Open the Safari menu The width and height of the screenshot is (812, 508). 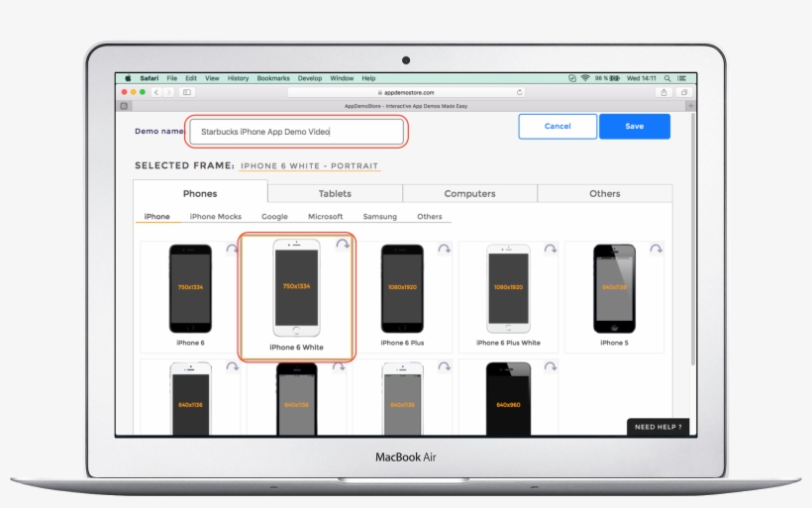pyautogui.click(x=150, y=78)
